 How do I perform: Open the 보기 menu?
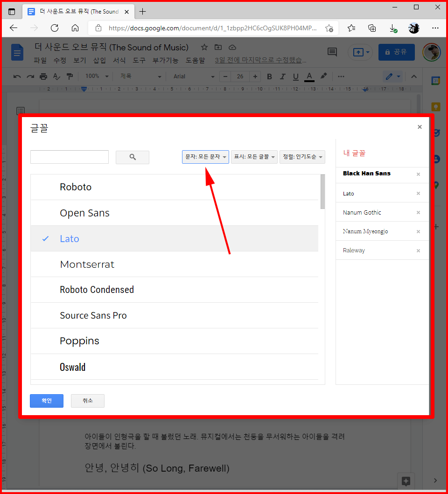(80, 60)
